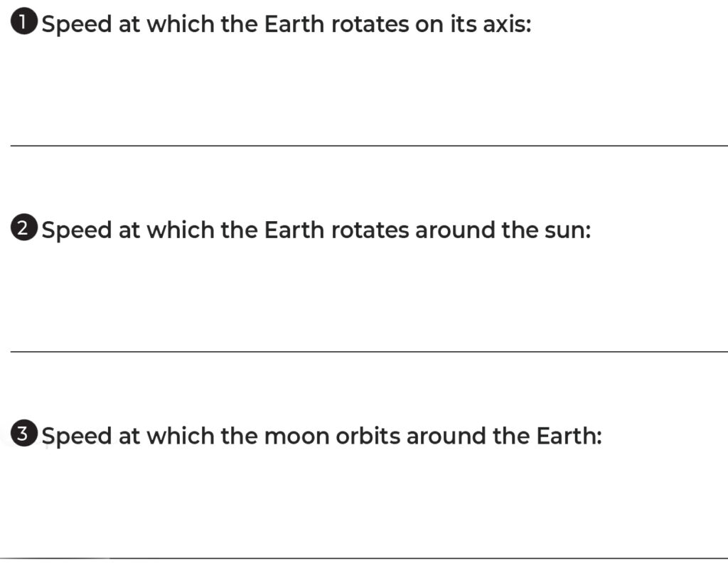The width and height of the screenshot is (728, 573).
Task: Click the answer line under question 2
Action: [x=369, y=352]
